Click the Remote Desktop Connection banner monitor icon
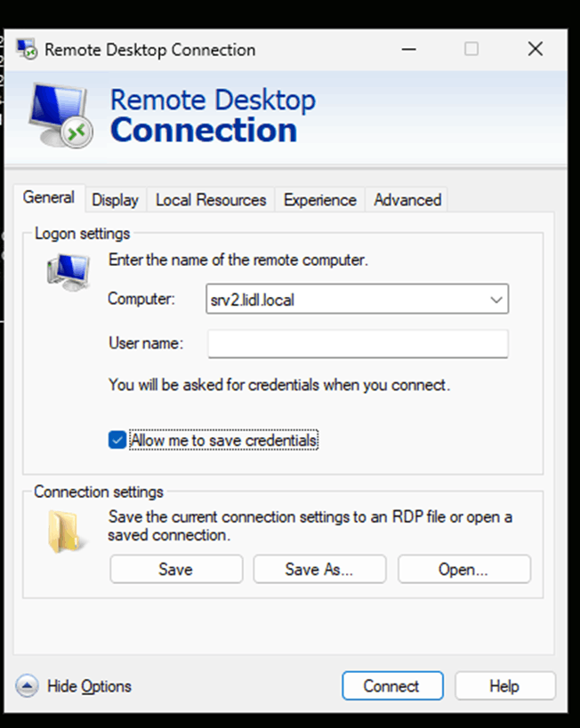The width and height of the screenshot is (580, 728). coord(60,116)
